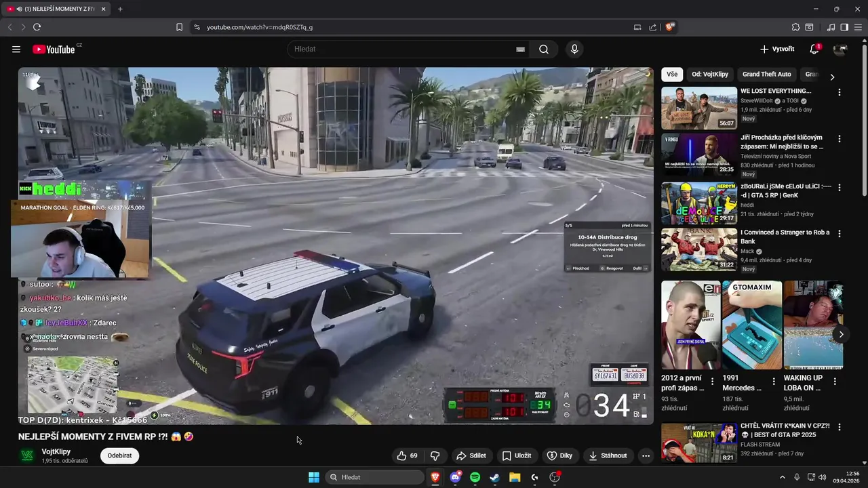Show hidden tray icons chevron
The height and width of the screenshot is (488, 868).
coord(782,477)
